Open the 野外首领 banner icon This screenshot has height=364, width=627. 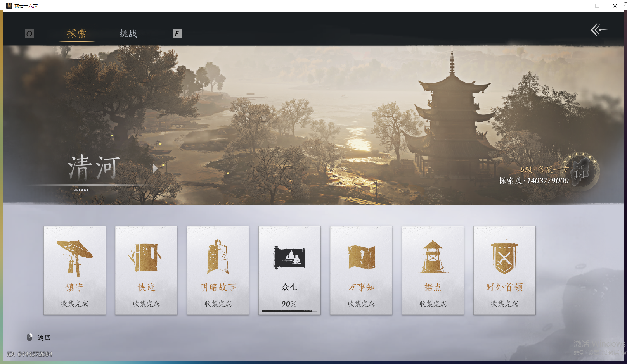tap(504, 256)
